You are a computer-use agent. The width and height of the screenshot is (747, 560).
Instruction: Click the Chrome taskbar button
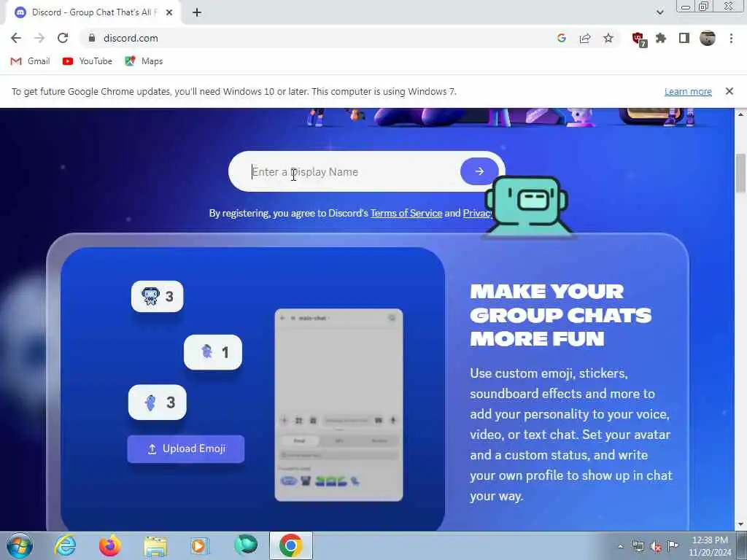point(291,545)
